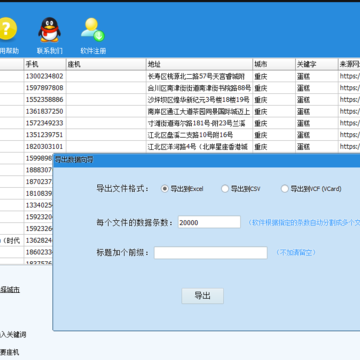Select phone cell 1552358886

click(x=45, y=99)
